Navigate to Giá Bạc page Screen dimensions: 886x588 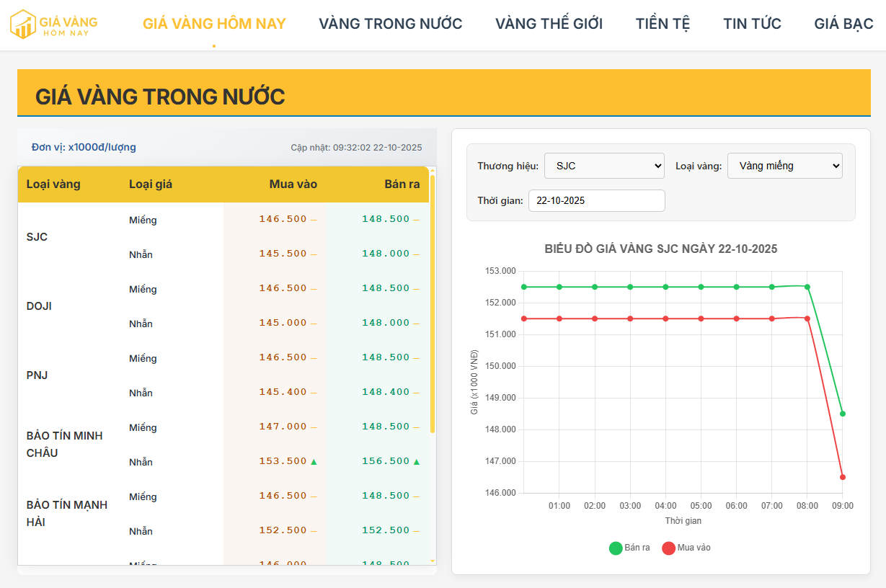coord(843,24)
